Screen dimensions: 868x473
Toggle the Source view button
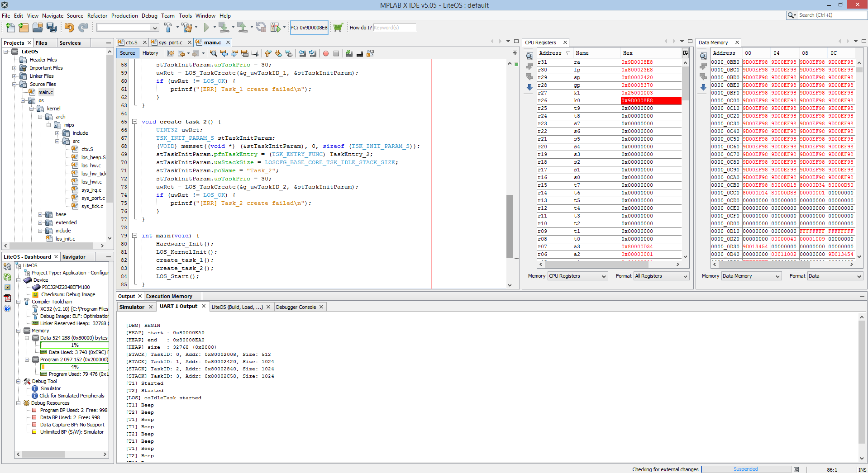[x=127, y=53]
